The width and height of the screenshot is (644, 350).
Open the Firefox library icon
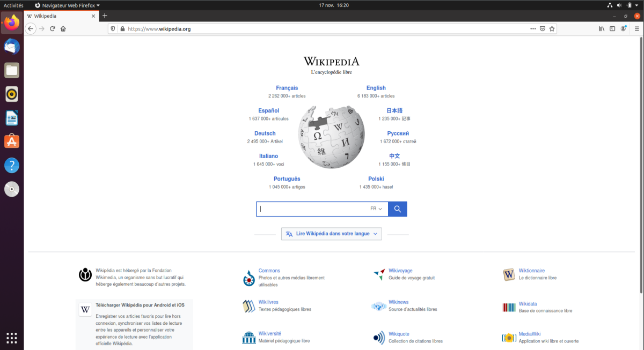coord(602,29)
